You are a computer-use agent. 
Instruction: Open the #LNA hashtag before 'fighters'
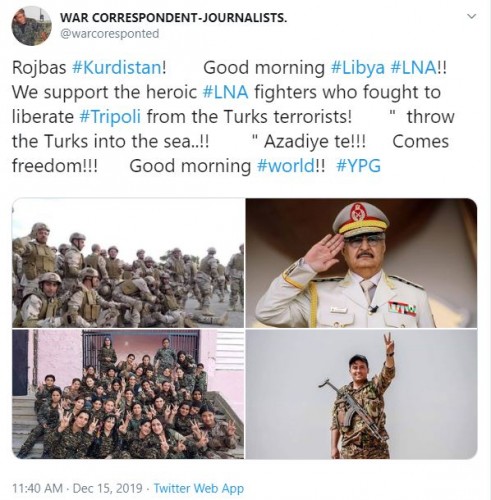(x=225, y=92)
